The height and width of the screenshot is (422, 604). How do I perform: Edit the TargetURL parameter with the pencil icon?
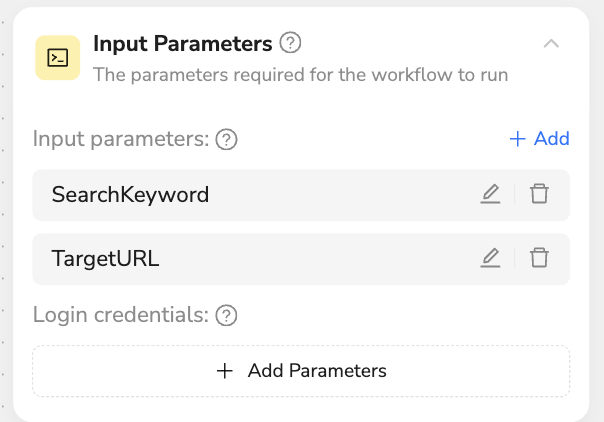coord(490,258)
